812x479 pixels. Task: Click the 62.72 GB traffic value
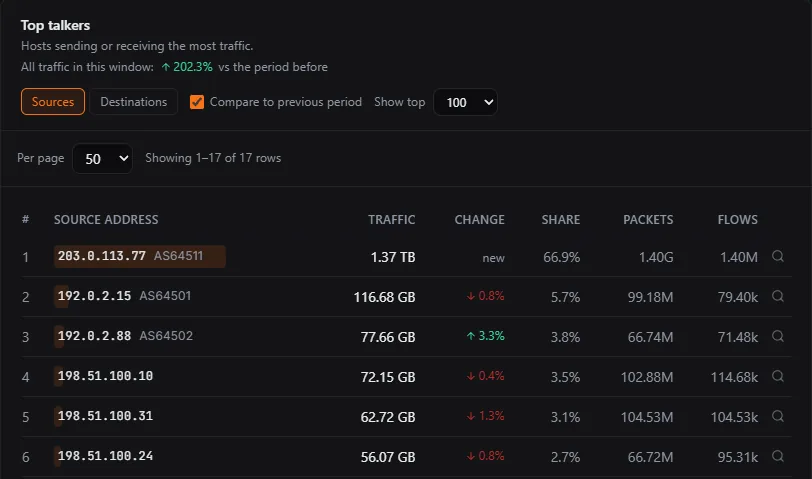388,417
